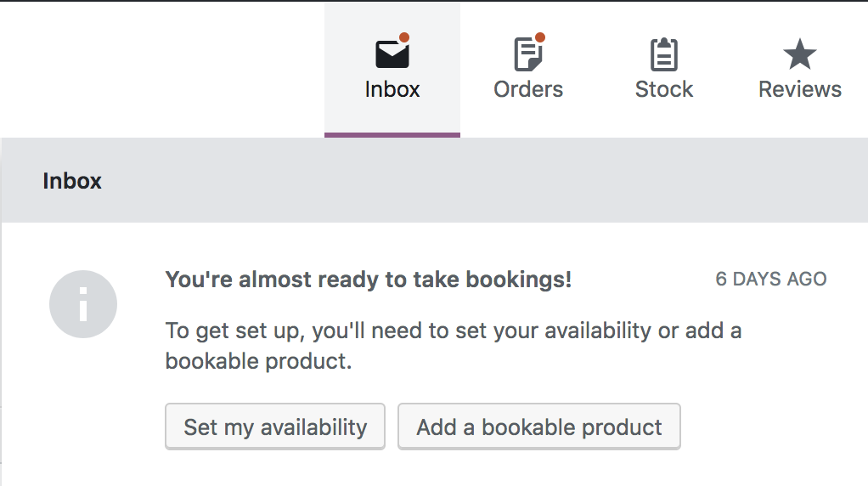
Task: Select the Reviews tab label
Action: [799, 89]
